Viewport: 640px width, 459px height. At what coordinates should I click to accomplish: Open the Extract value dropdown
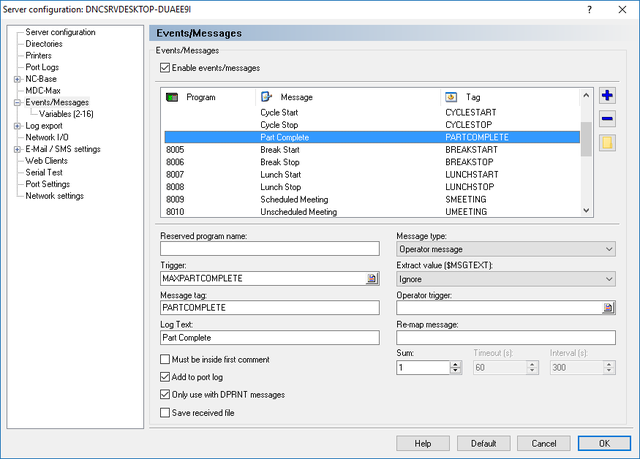coord(506,279)
